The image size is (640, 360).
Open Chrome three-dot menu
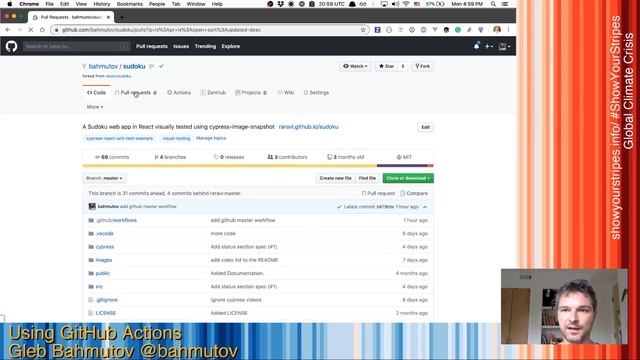[508, 29]
